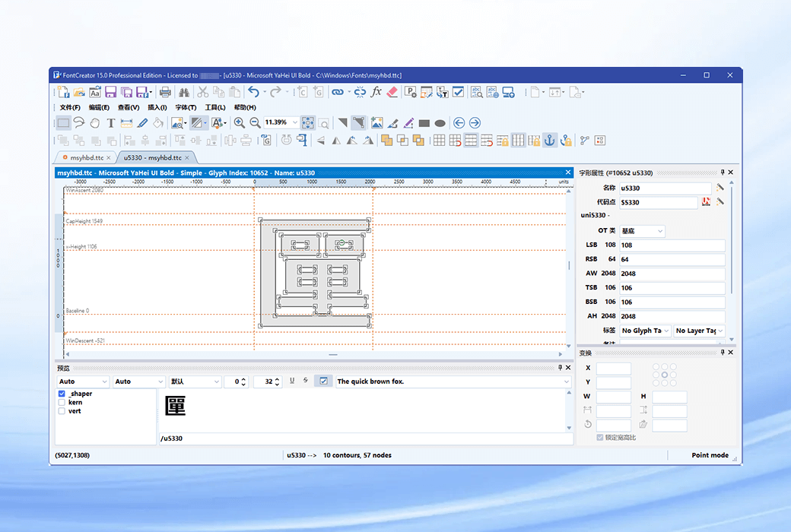Click the zoom to fit icon
This screenshot has width=791, height=532.
pos(308,122)
